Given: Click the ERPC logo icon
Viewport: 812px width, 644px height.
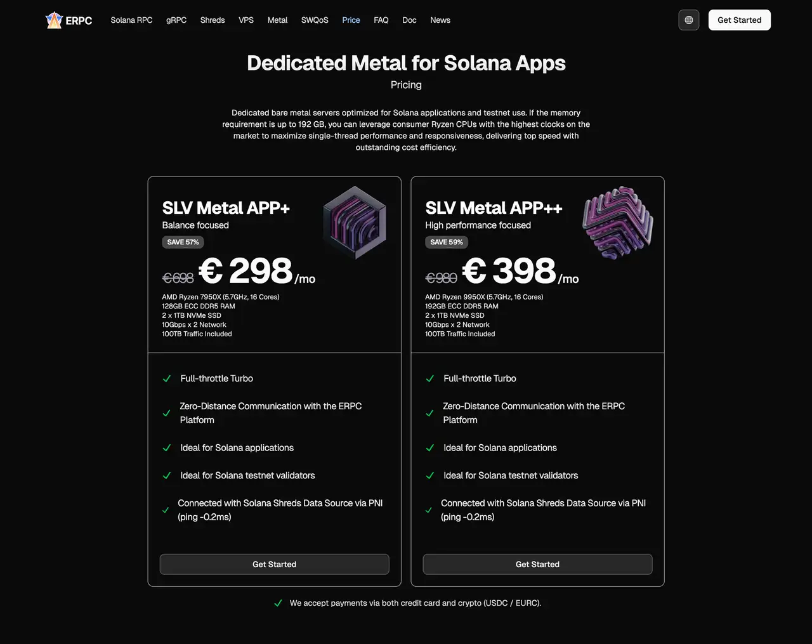Looking at the screenshot, I should pos(55,20).
